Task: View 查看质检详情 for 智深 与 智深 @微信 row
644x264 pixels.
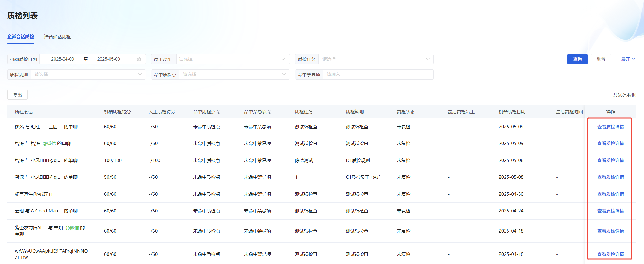Action: point(611,143)
